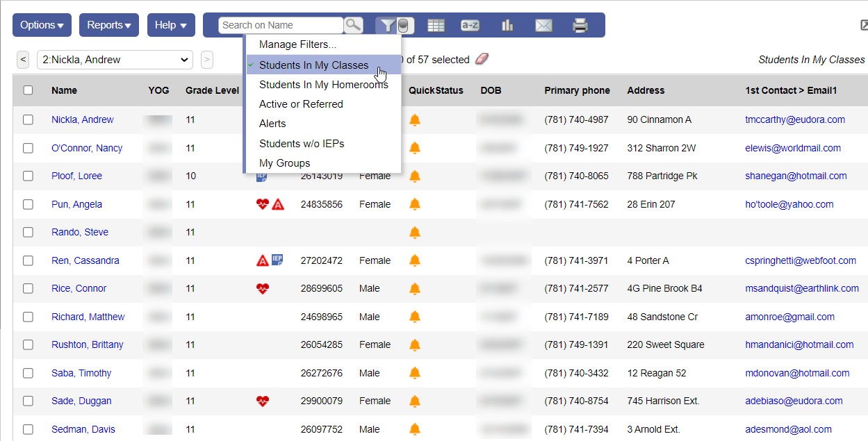Click the medical alert heart icon for Rice, Connor

(x=264, y=288)
